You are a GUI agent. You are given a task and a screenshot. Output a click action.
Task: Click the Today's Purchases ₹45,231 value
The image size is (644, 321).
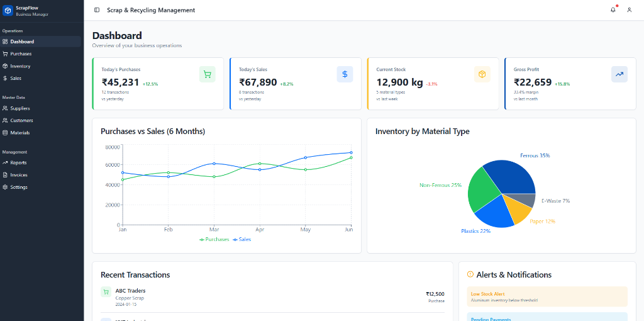120,82
